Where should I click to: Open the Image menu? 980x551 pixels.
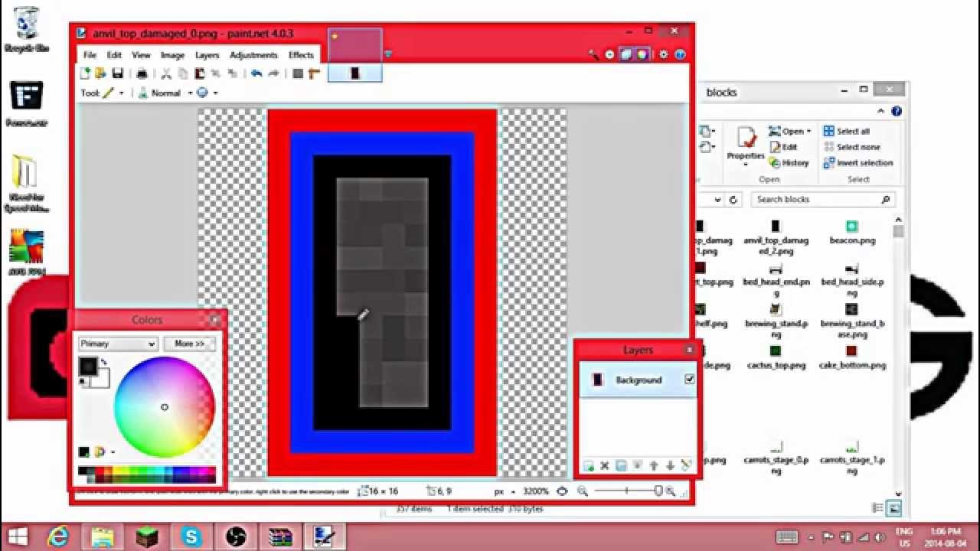172,55
